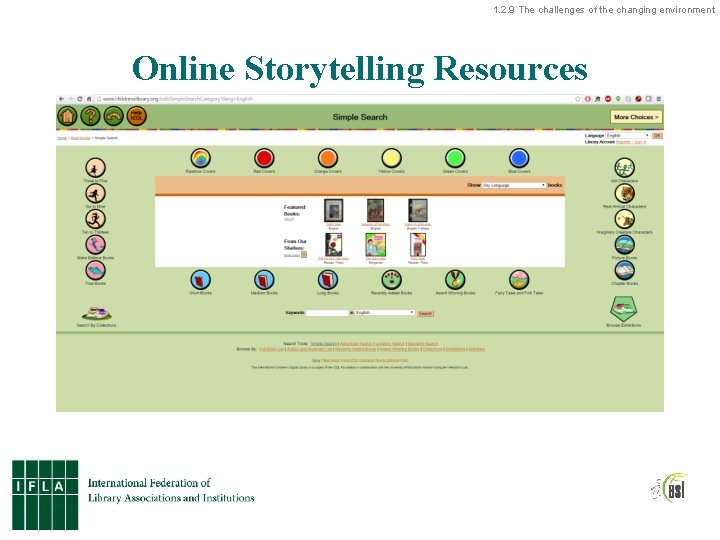720x540 pixels.
Task: Pick Blue Covers color filter
Action: (519, 158)
